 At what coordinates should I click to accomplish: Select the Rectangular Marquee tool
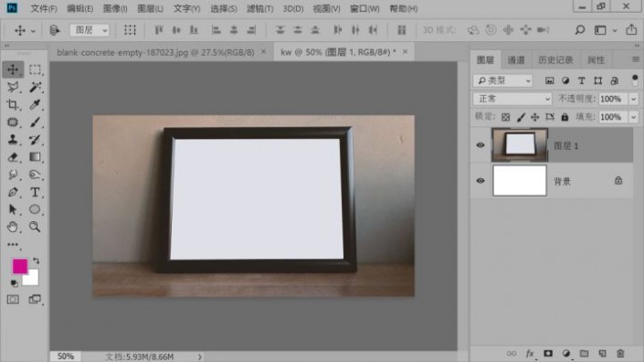(x=35, y=69)
